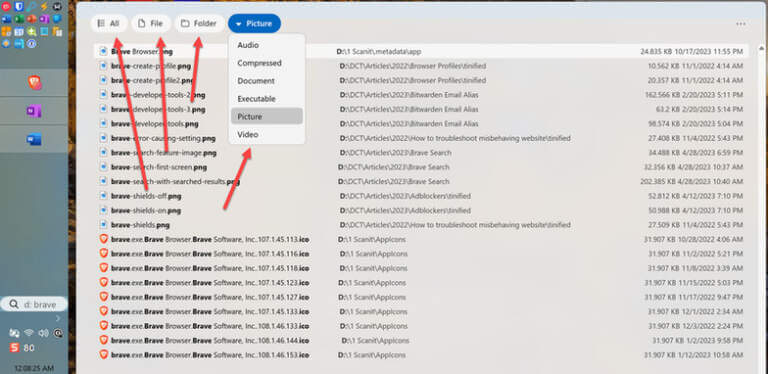Image resolution: width=768 pixels, height=374 pixels.
Task: Select the brave.exe 107.1.45.133.ico result
Action: pos(421,311)
